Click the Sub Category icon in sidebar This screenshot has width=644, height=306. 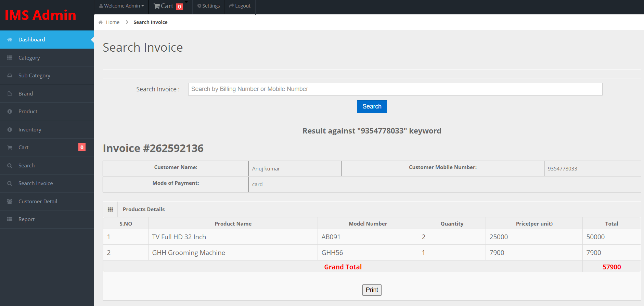coord(10,76)
